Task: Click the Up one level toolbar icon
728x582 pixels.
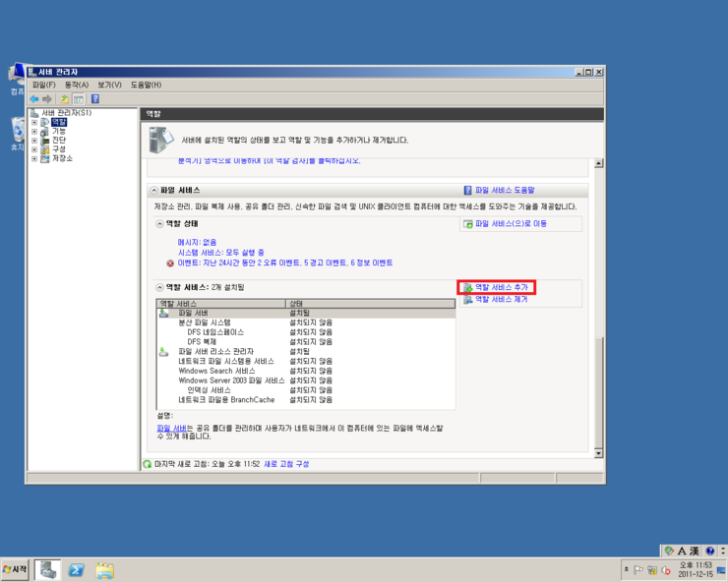Action: [65, 99]
